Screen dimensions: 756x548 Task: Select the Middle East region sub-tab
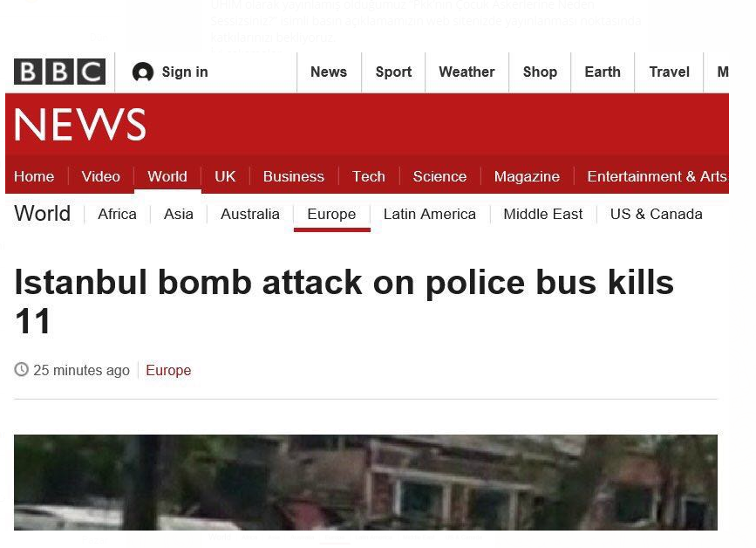(543, 214)
